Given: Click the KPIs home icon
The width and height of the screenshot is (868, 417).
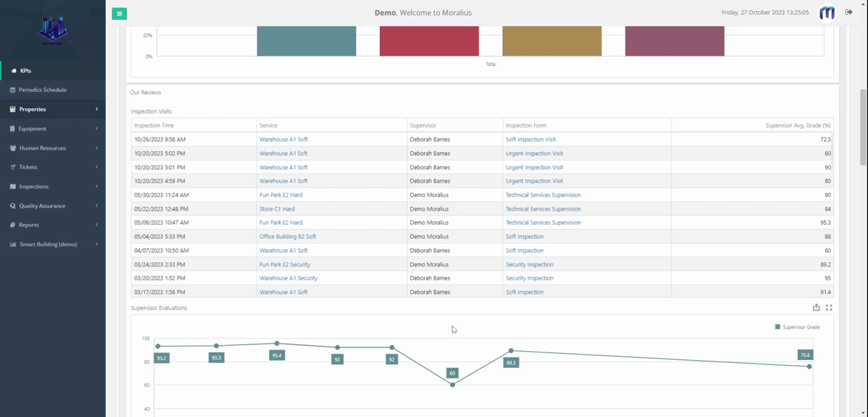Looking at the screenshot, I should click(14, 71).
